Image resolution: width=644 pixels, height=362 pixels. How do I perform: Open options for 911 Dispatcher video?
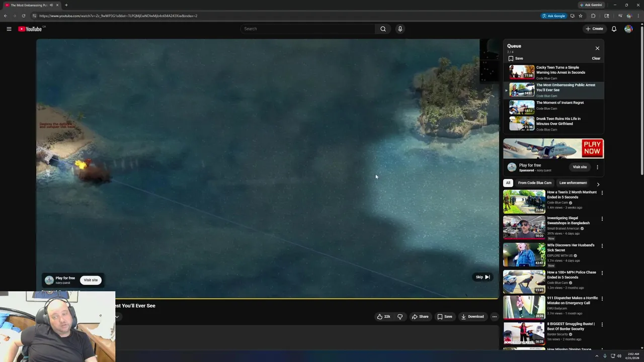point(602,299)
